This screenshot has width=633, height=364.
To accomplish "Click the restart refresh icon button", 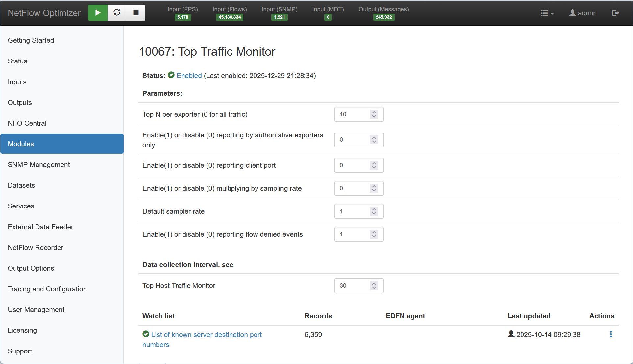I will [117, 13].
